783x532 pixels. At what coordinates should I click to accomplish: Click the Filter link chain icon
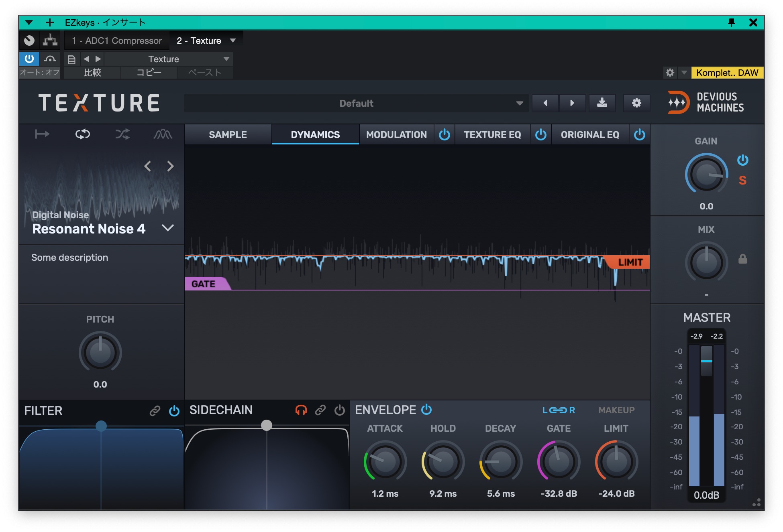click(x=155, y=411)
